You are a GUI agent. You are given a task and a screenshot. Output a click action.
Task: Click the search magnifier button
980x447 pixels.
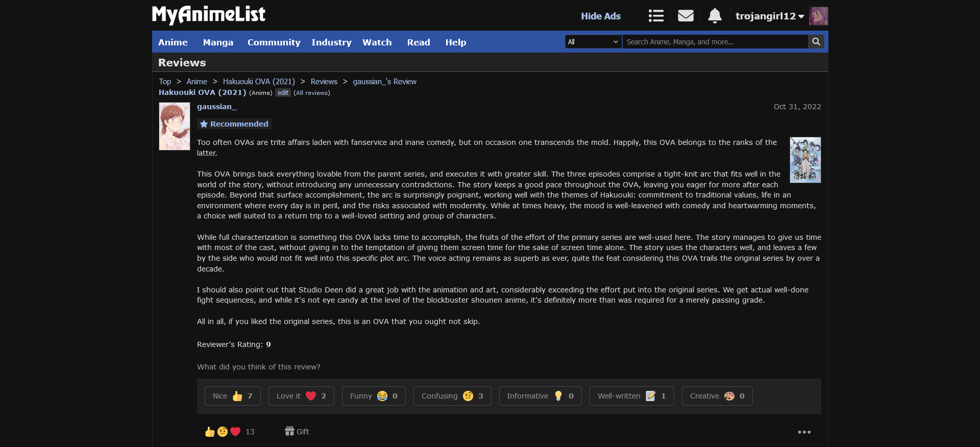[816, 42]
